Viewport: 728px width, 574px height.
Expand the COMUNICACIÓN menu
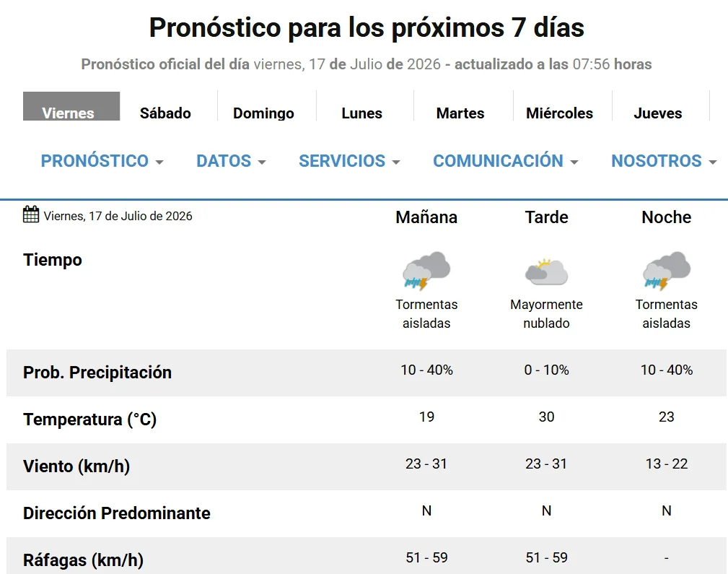[506, 161]
